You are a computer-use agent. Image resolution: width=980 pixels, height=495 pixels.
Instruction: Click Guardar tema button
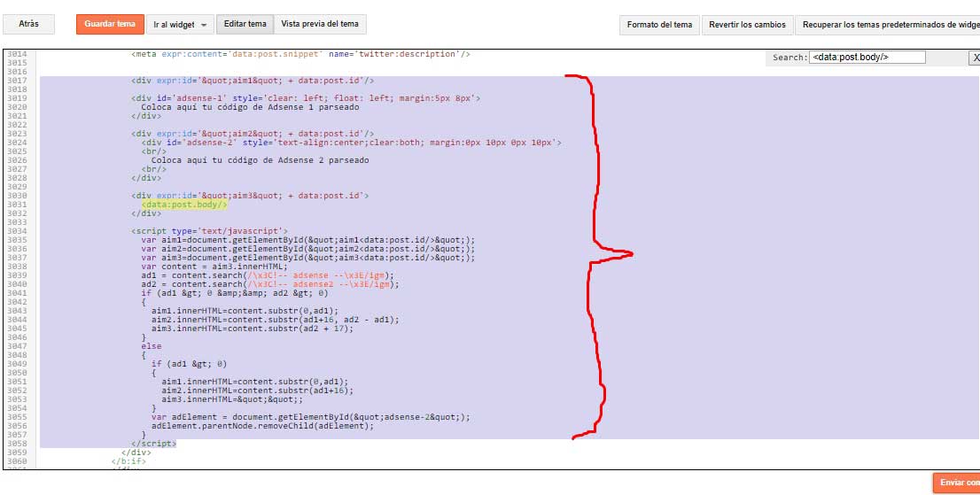click(110, 24)
